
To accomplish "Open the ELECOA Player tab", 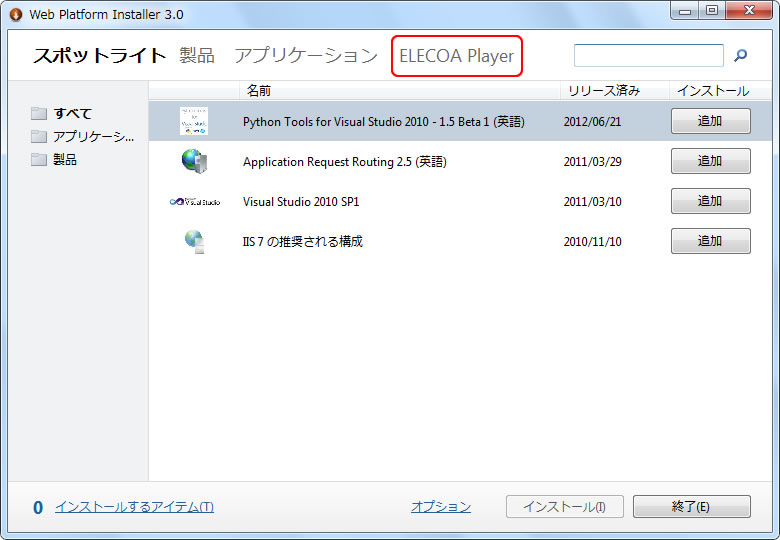I will point(456,56).
